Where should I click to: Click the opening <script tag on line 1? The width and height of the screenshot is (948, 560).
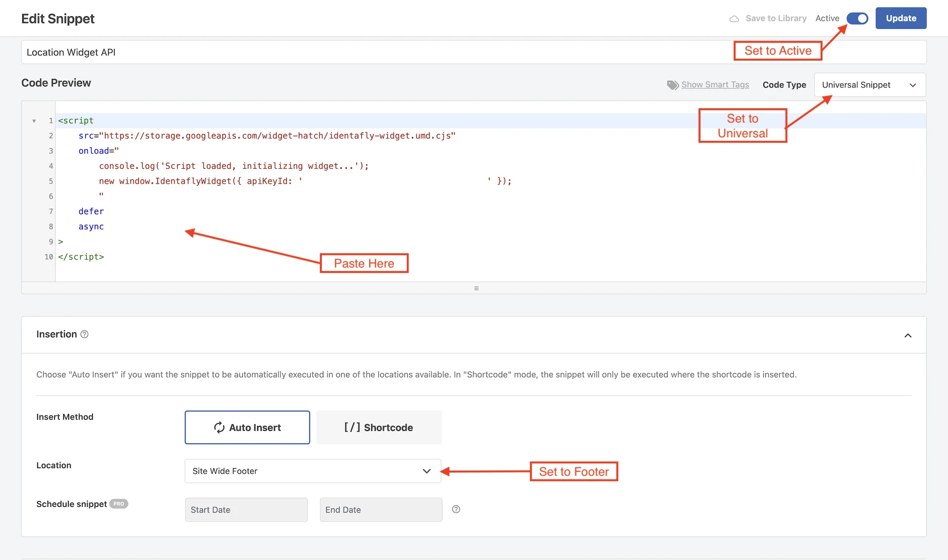click(76, 121)
